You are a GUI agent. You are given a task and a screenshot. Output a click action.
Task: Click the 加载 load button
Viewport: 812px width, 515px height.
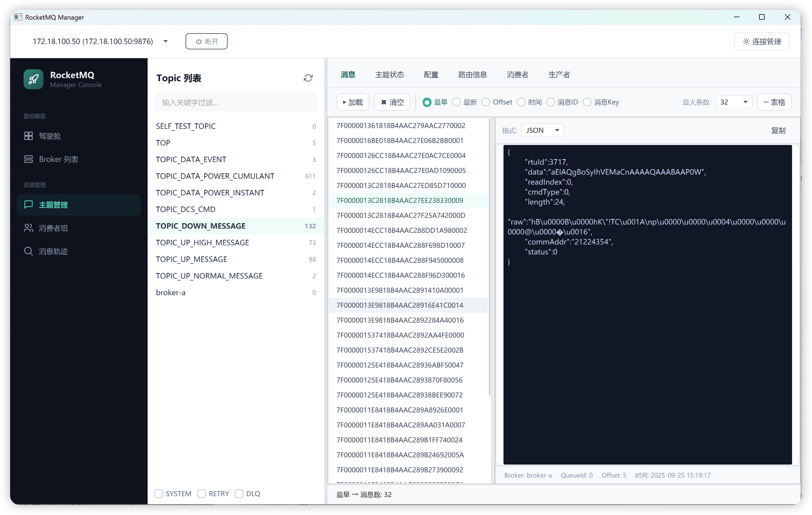[x=353, y=102]
